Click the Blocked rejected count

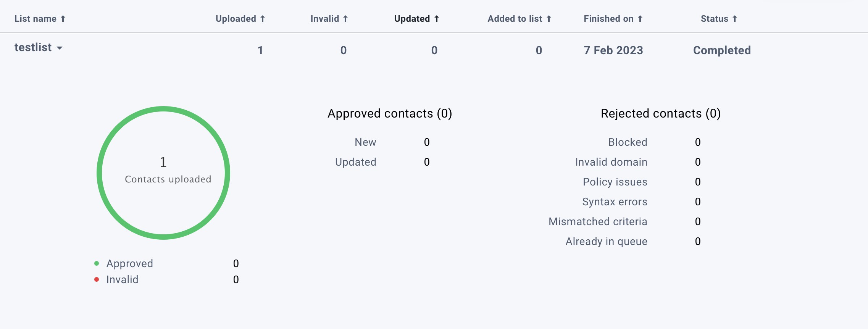[x=698, y=142]
